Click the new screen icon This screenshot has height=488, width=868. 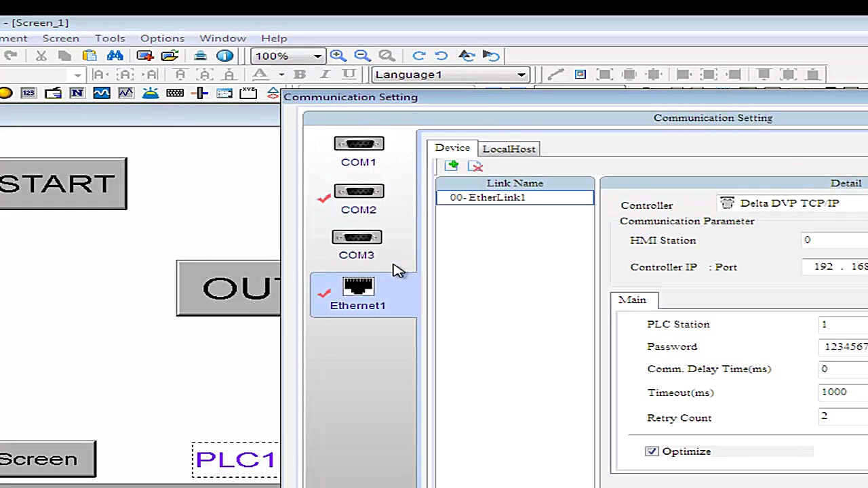tap(145, 56)
